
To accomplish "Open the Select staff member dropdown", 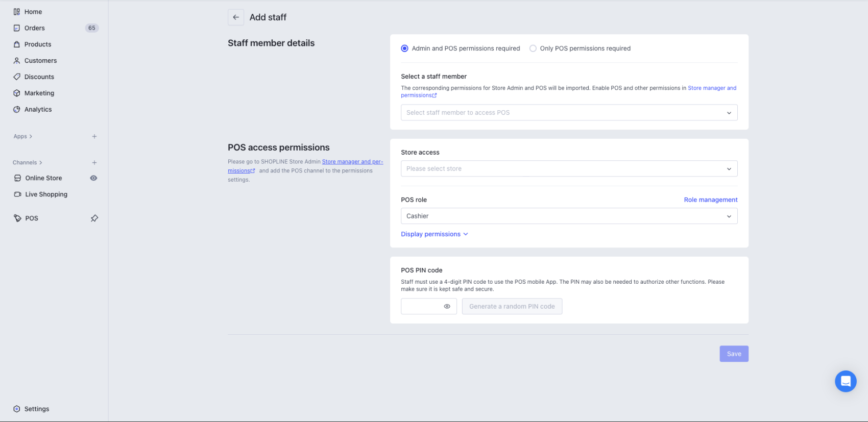I will 569,113.
